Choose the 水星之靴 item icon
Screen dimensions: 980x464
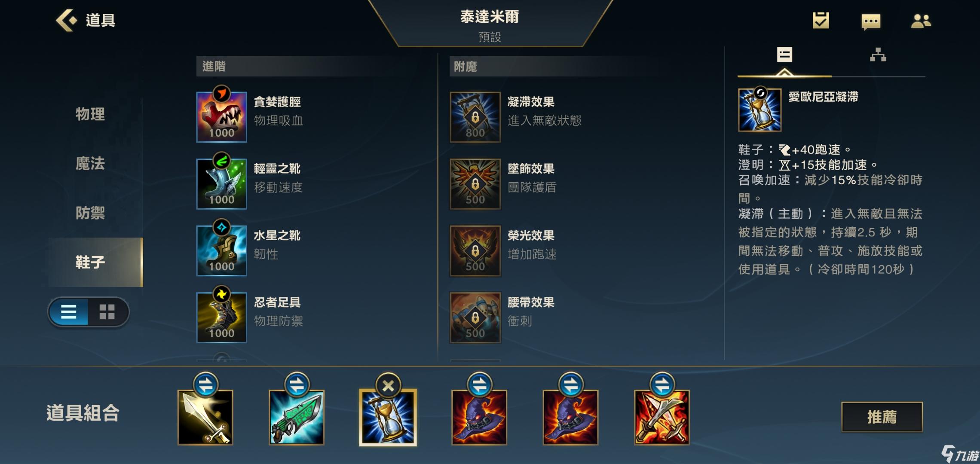click(221, 250)
